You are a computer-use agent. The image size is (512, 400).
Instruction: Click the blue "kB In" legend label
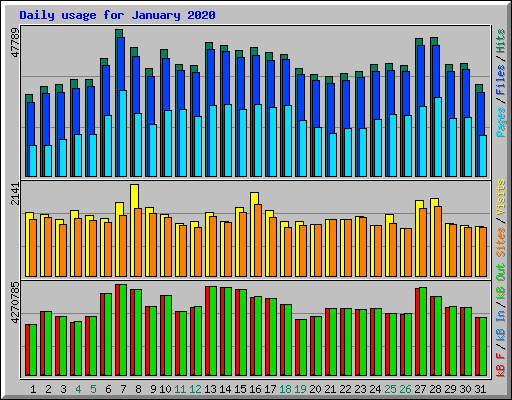(501, 326)
